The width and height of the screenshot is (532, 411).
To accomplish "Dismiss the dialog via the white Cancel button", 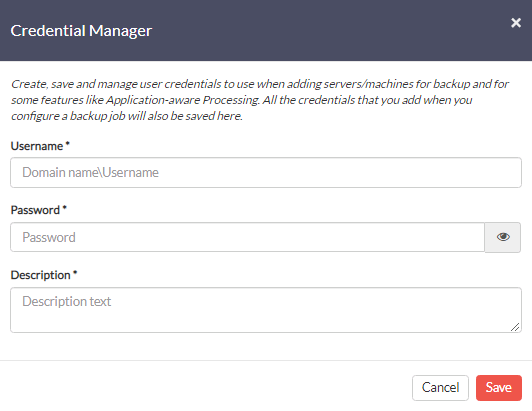I will coord(440,388).
